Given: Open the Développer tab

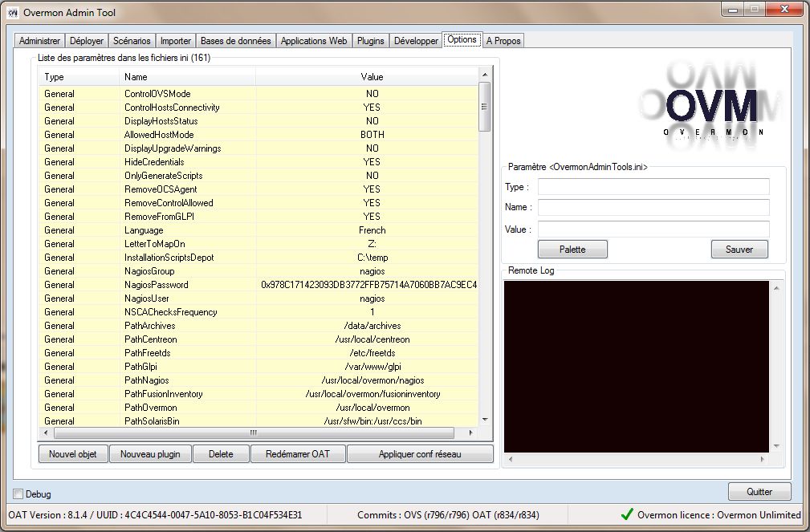Looking at the screenshot, I should click(x=416, y=41).
